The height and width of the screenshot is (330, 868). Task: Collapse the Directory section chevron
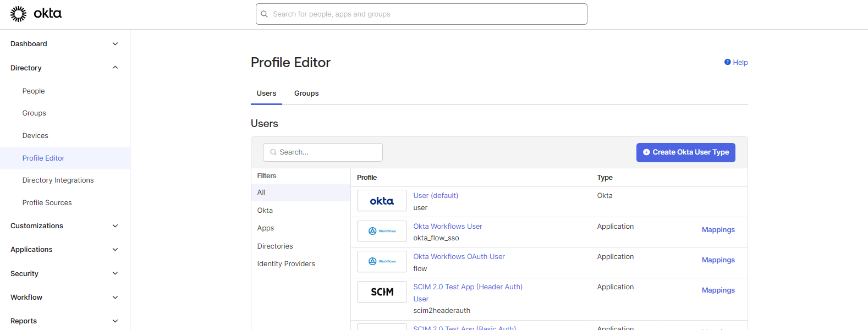[115, 68]
